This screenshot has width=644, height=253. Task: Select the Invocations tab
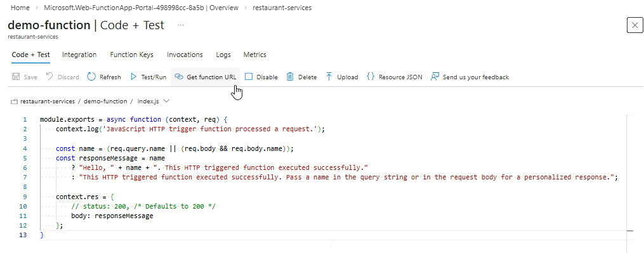(x=185, y=55)
